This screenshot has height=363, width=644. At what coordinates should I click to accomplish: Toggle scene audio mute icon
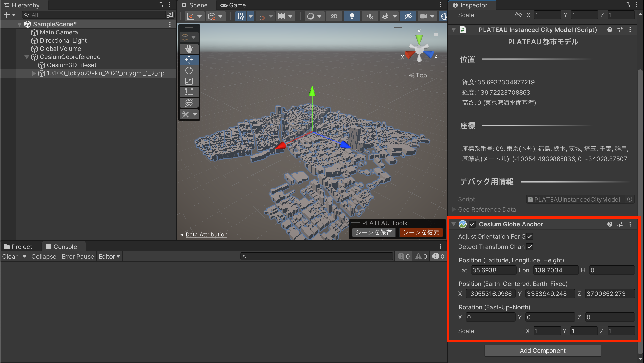pos(370,16)
